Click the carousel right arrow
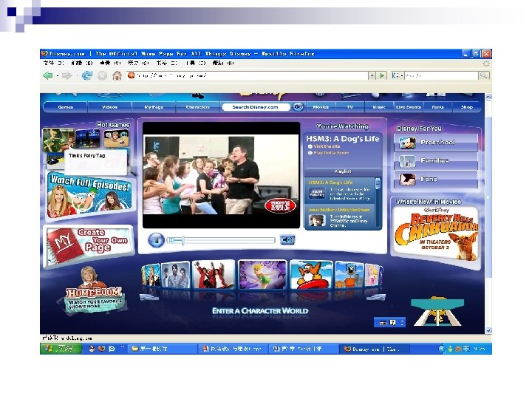This screenshot has width=532, height=399. click(376, 298)
